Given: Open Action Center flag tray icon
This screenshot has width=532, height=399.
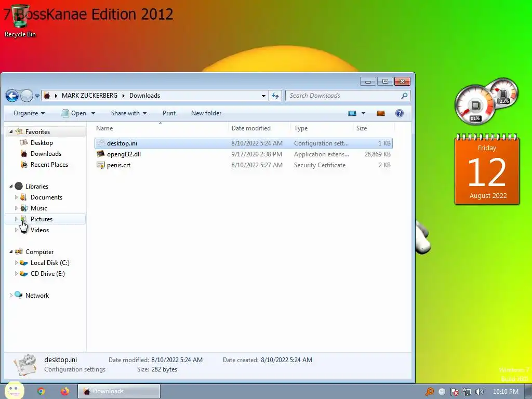Looking at the screenshot, I should pyautogui.click(x=454, y=392).
